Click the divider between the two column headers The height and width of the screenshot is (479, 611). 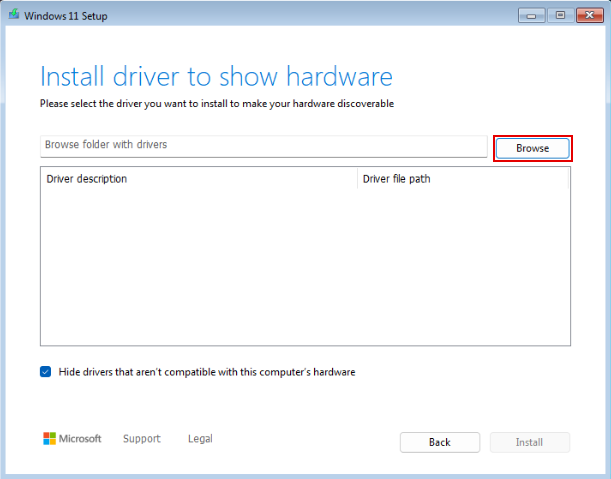(357, 179)
